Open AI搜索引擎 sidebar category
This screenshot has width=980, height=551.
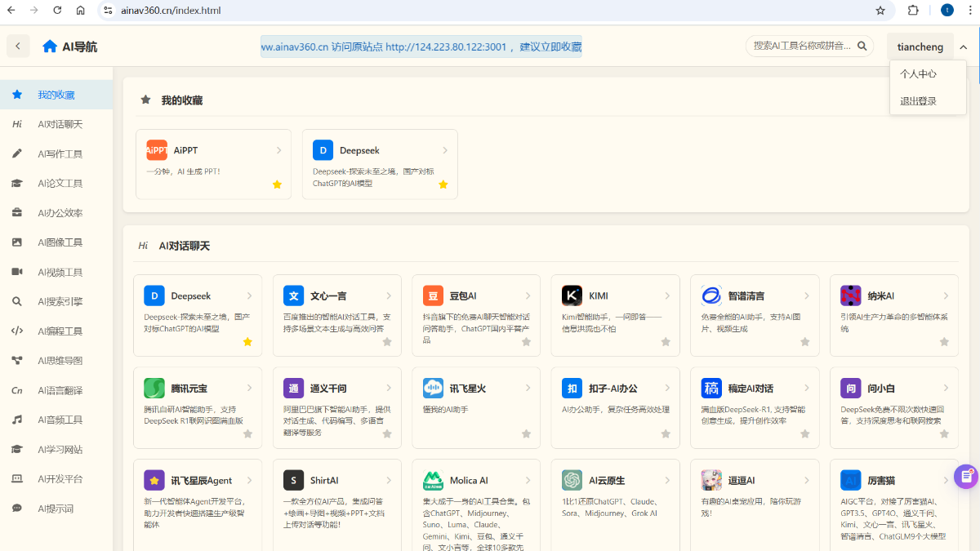[56, 301]
